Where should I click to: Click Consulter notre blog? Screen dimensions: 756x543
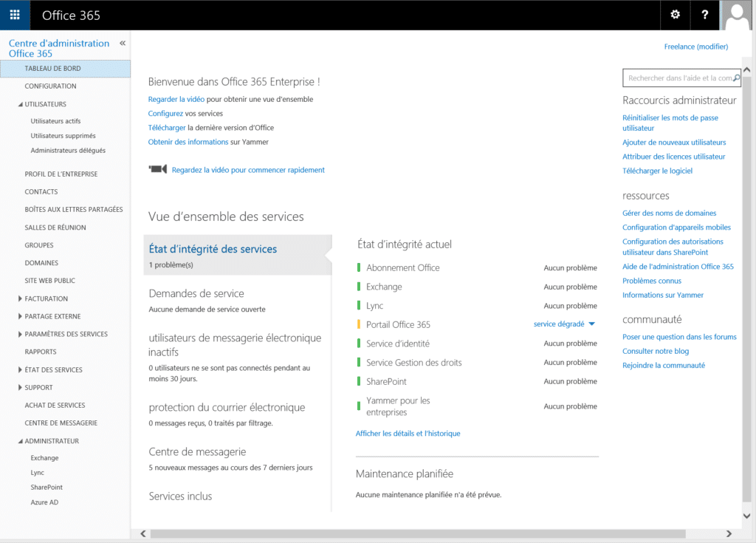[x=656, y=352]
